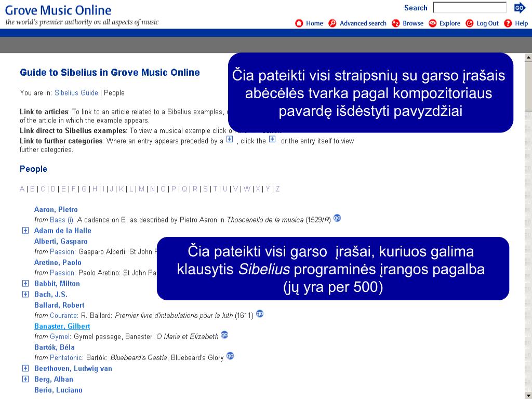Expand the Berg, Alban entry
This screenshot has width=532, height=399.
point(25,379)
